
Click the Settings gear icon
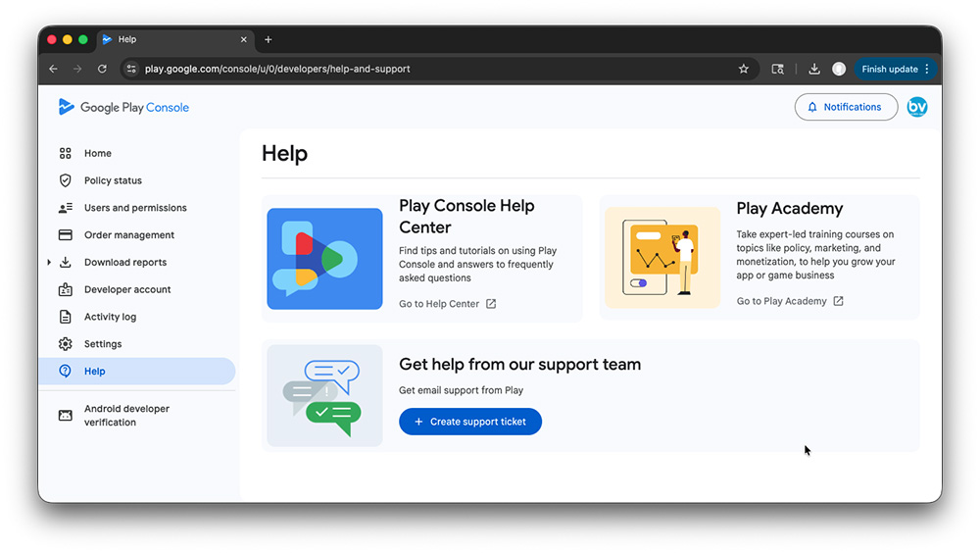coord(65,344)
